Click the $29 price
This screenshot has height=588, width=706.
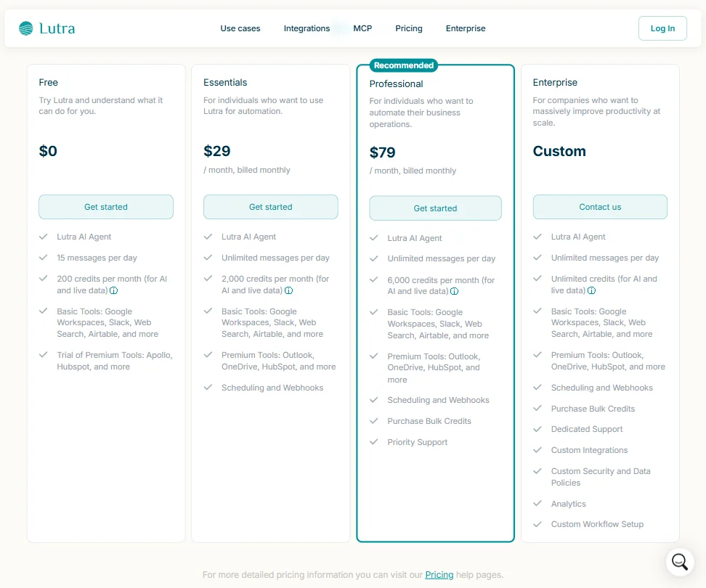click(x=217, y=151)
